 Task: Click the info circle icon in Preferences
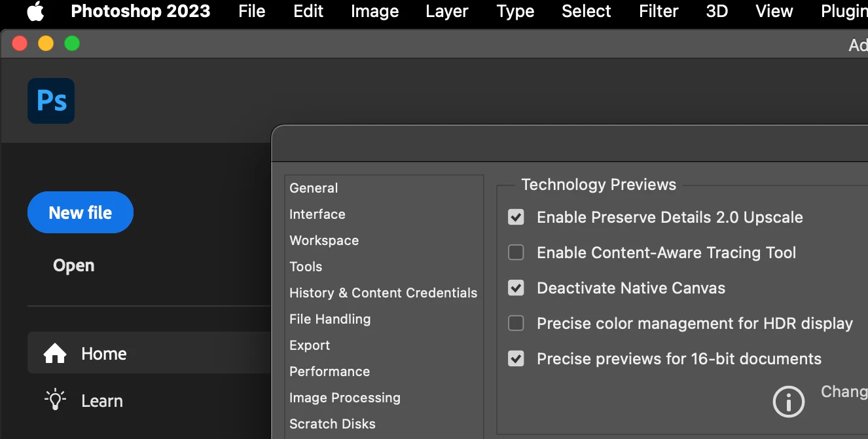788,401
